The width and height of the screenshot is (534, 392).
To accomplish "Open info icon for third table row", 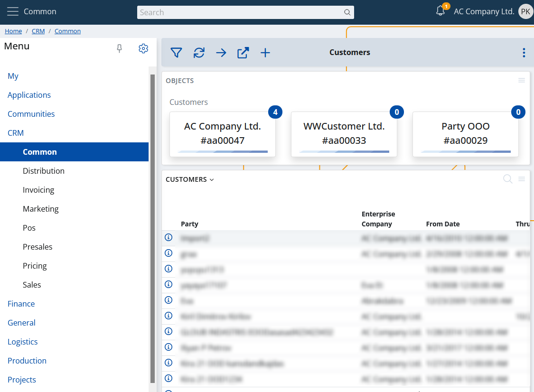I will (169, 269).
